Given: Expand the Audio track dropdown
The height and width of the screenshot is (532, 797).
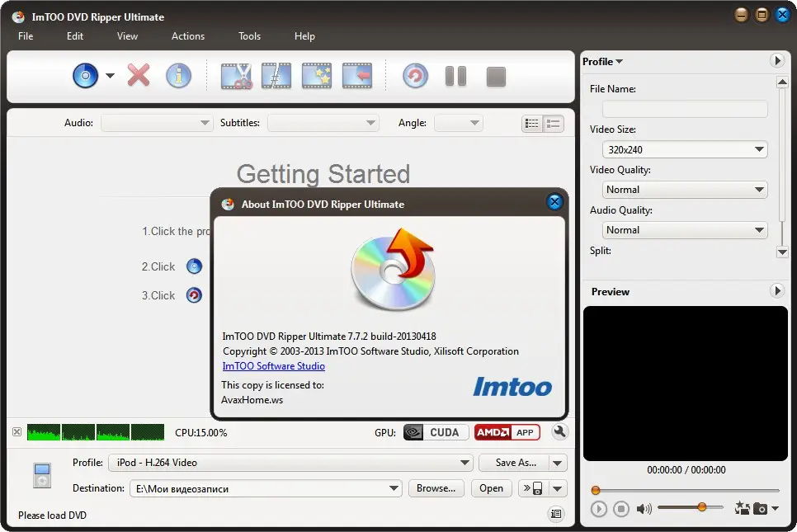Looking at the screenshot, I should [x=157, y=123].
